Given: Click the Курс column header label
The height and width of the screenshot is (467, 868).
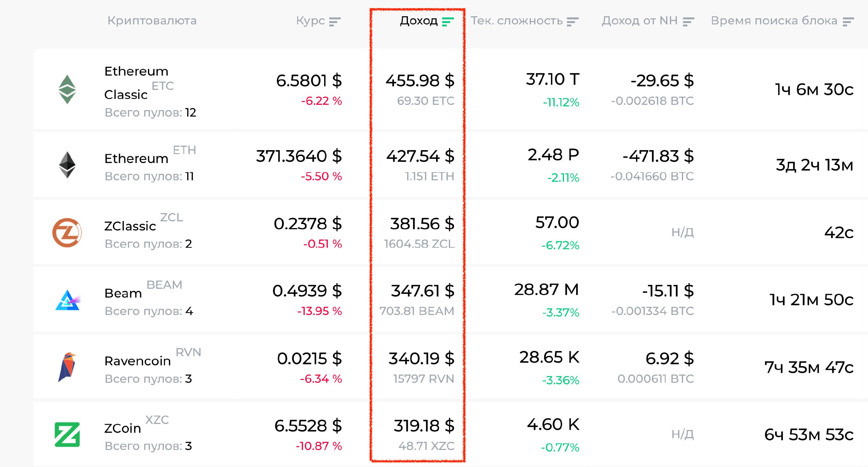Looking at the screenshot, I should click(x=310, y=21).
